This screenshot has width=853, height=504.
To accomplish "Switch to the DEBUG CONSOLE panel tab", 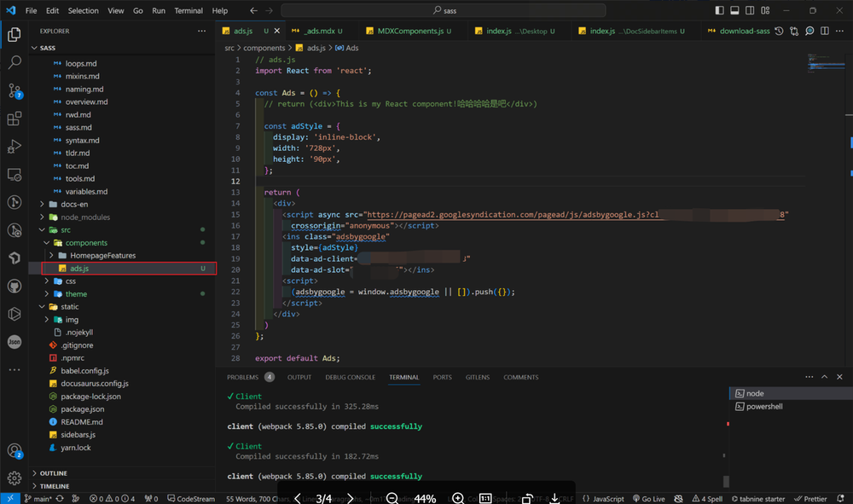I will (350, 377).
